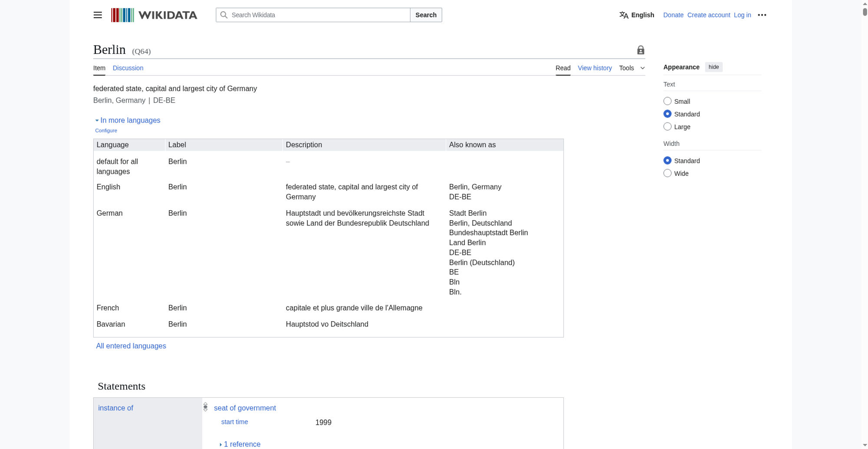Click in the Search Wikidata input field
868x449 pixels.
tap(319, 15)
